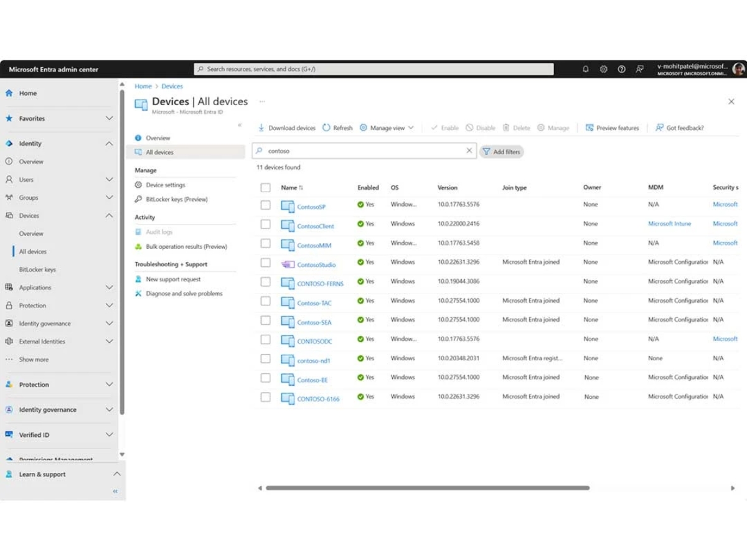Collapse the Identity section chevron
Screen dimensions: 747x560
[109, 144]
